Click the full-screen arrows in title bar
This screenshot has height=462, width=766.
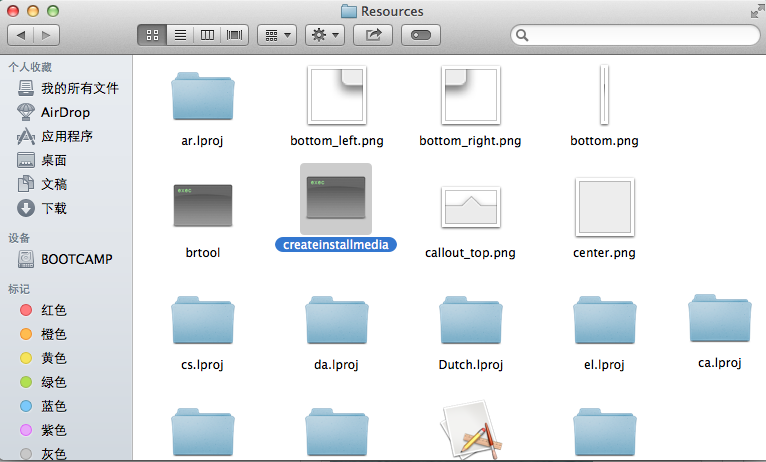click(x=757, y=11)
